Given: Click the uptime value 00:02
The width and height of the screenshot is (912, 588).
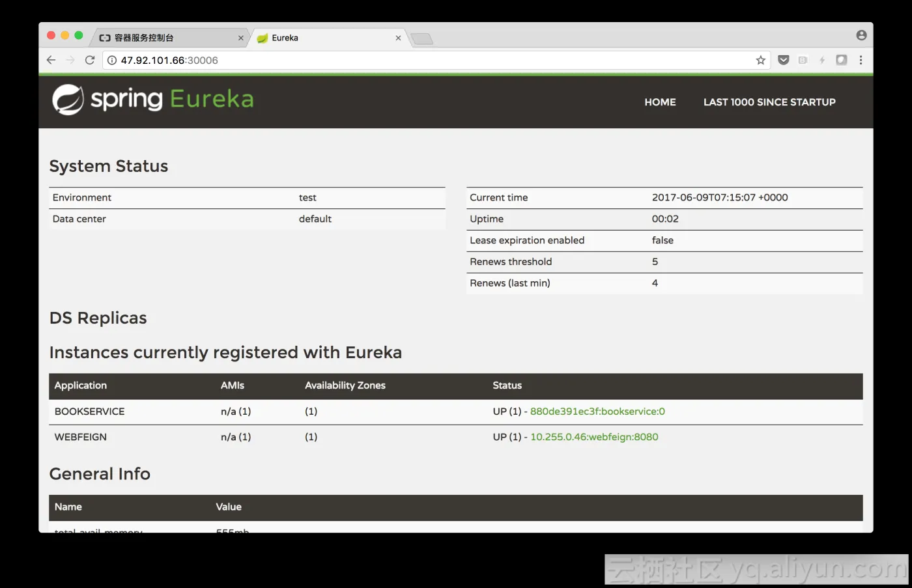Looking at the screenshot, I should (x=665, y=219).
